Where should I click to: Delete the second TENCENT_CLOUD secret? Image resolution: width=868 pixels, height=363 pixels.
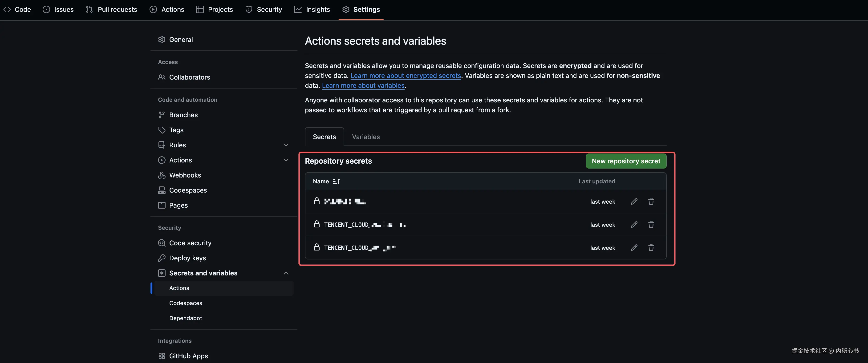[x=651, y=225]
